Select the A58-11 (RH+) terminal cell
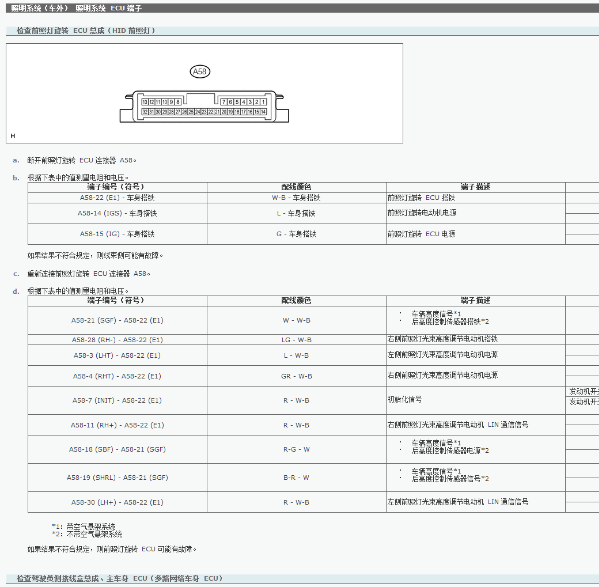This screenshot has width=599, height=587. (117, 425)
